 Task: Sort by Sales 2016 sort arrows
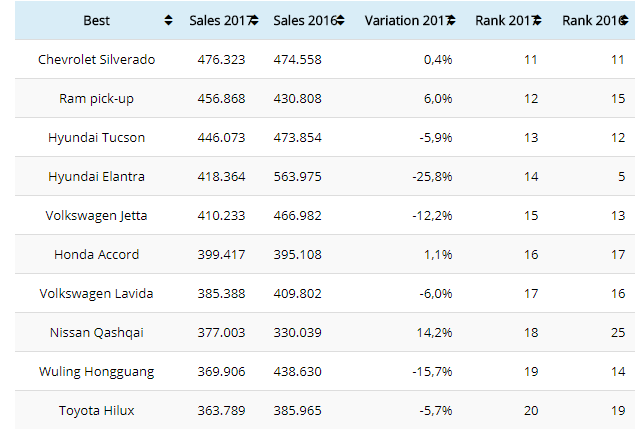[x=340, y=20]
